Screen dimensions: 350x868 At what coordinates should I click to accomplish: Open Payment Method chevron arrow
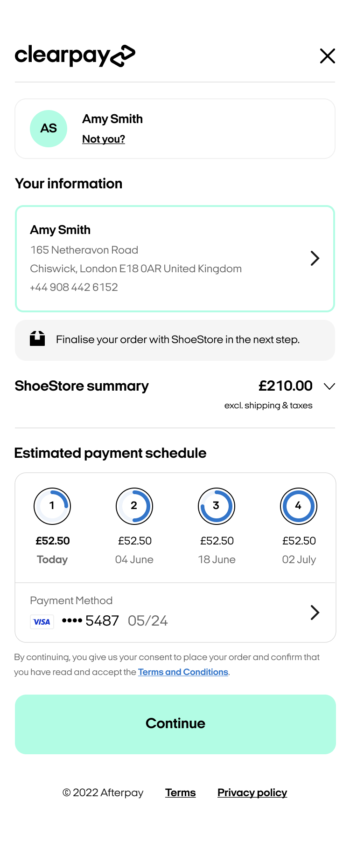(315, 613)
